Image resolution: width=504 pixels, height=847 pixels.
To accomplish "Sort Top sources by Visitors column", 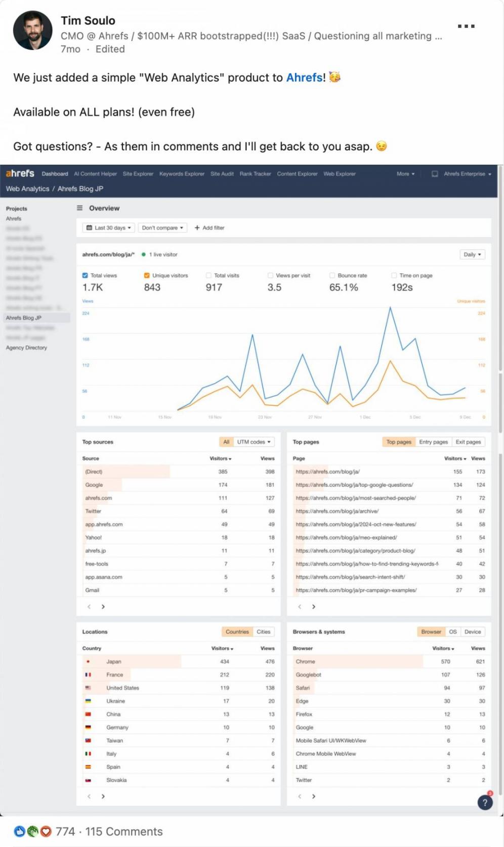I will tap(221, 458).
